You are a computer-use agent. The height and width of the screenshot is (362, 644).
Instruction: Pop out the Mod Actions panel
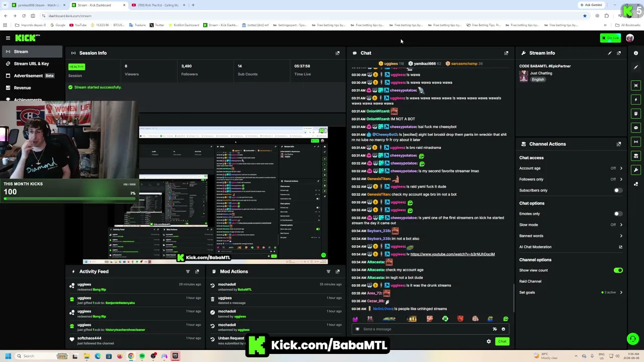point(338,271)
